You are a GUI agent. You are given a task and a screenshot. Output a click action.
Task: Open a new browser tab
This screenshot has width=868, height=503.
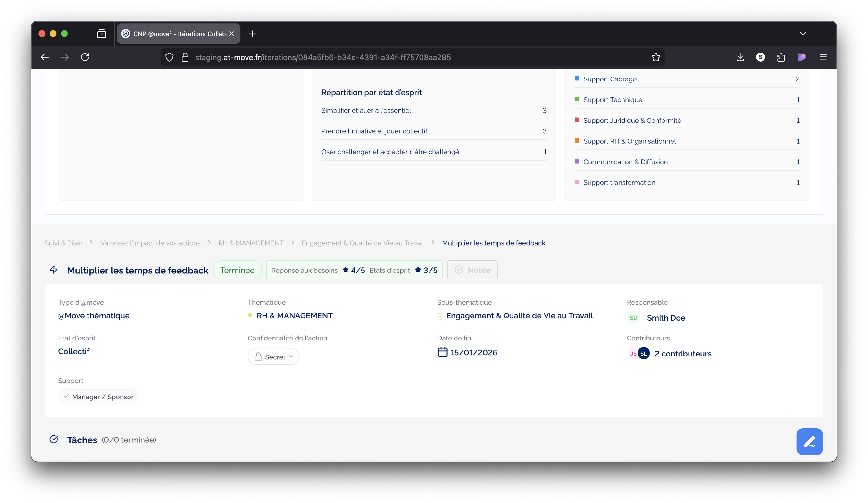tap(253, 34)
